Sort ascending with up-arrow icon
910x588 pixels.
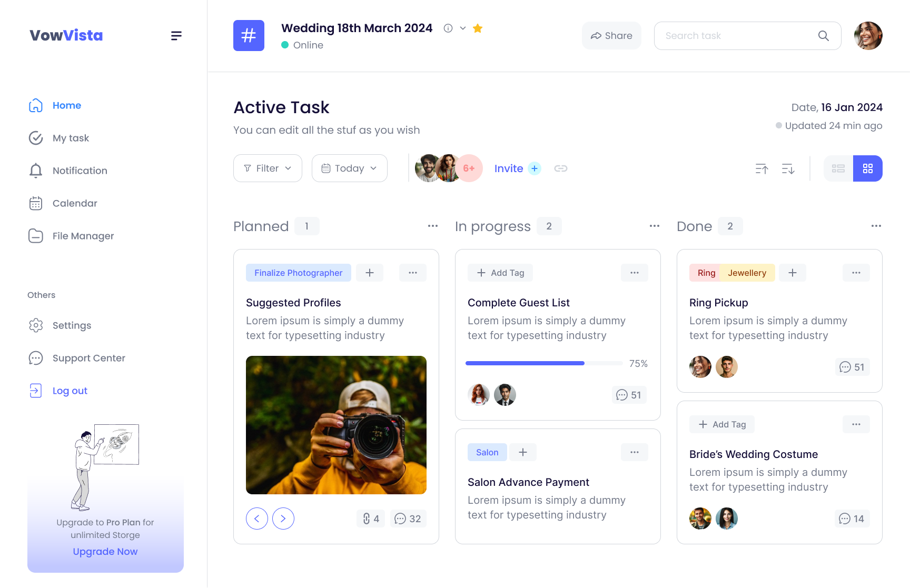click(761, 168)
